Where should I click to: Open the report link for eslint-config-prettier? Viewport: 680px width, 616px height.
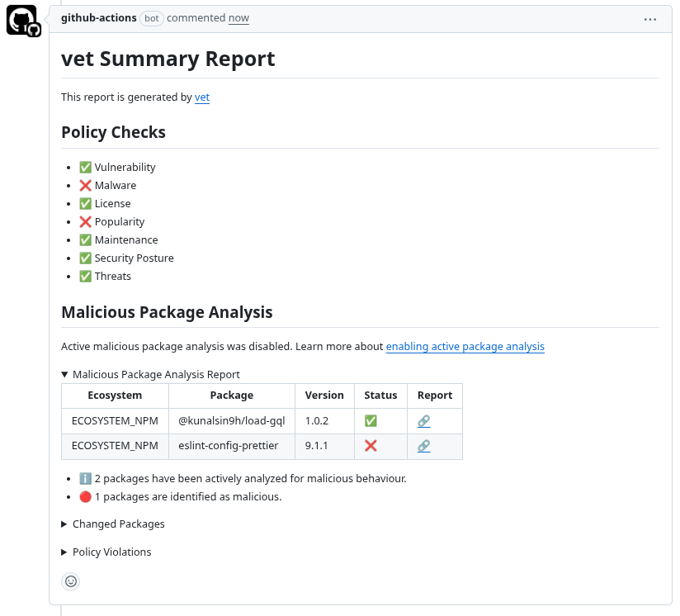pyautogui.click(x=423, y=446)
